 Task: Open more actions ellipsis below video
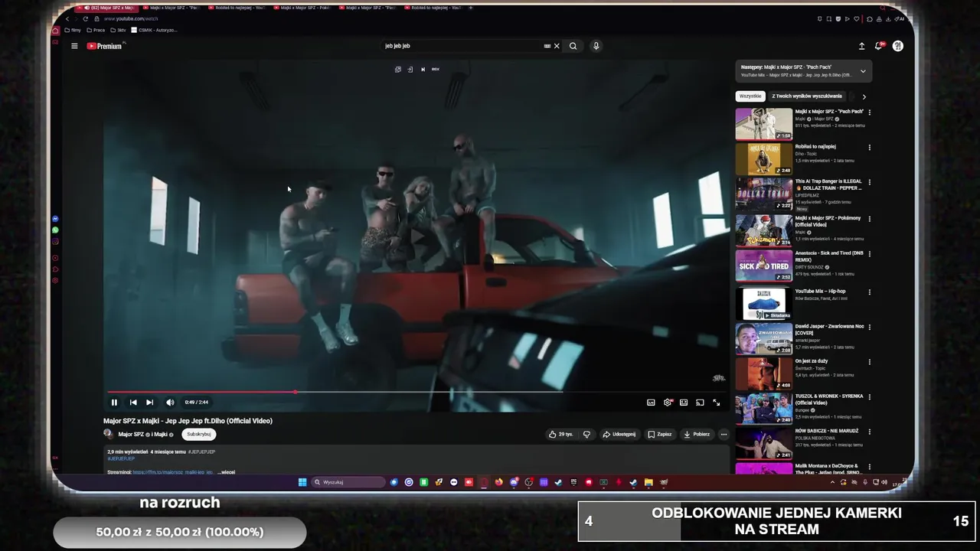(x=724, y=434)
